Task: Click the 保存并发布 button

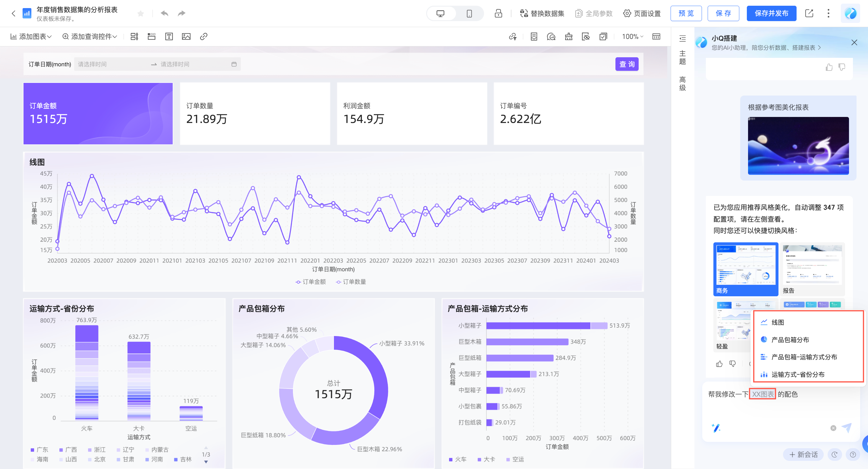Action: (771, 14)
